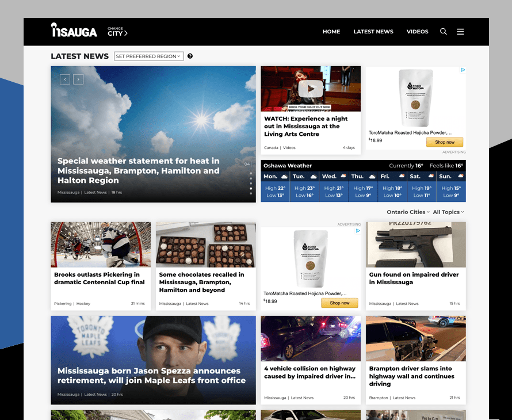
Task: Play the Living Arts Centre video
Action: point(311,89)
